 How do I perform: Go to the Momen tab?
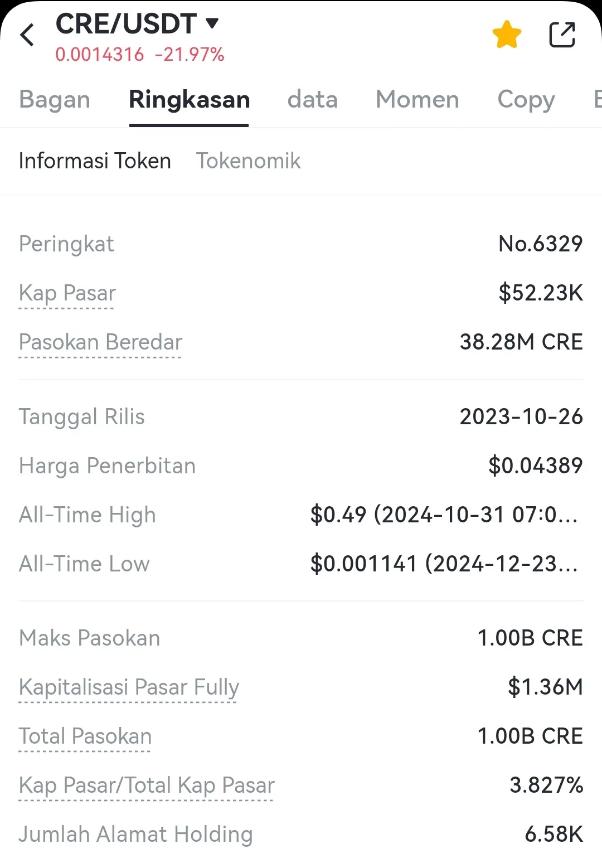pyautogui.click(x=417, y=99)
